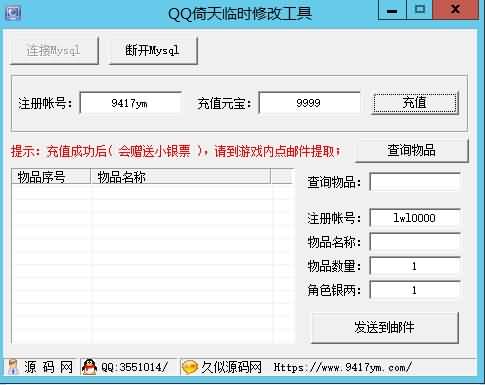485x385 pixels.
Task: Open the Https://www.9417ym.com/ address text
Action: coord(343,367)
